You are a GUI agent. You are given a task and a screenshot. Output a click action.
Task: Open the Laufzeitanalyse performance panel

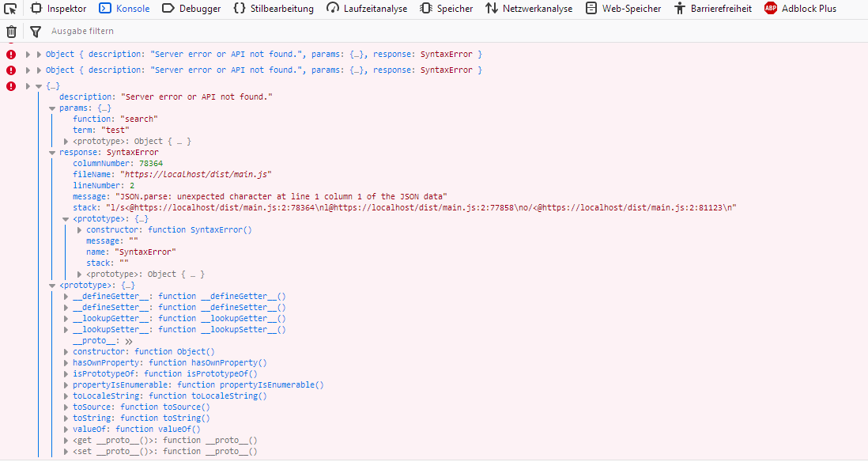(x=367, y=9)
